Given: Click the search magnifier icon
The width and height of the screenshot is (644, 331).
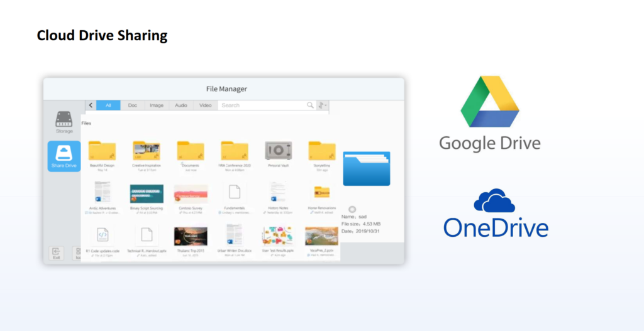Looking at the screenshot, I should [310, 106].
